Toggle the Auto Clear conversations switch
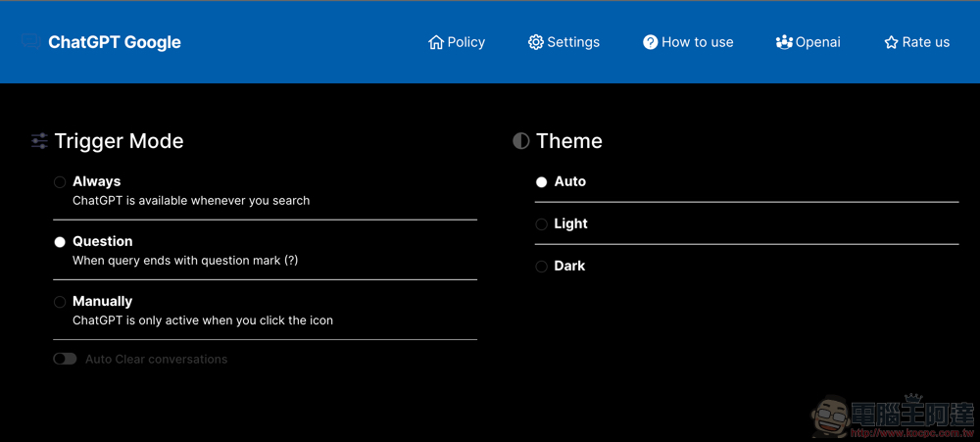Viewport: 980px width, 442px height. click(65, 359)
